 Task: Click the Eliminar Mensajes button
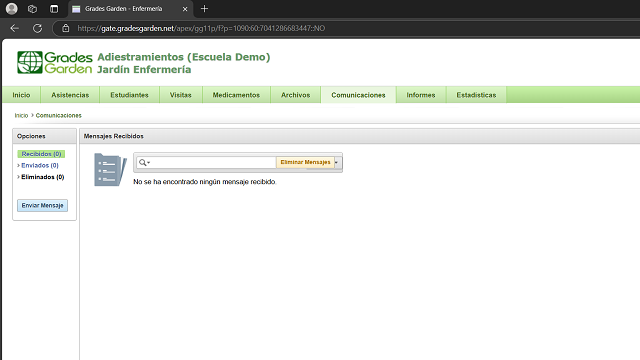coord(305,162)
